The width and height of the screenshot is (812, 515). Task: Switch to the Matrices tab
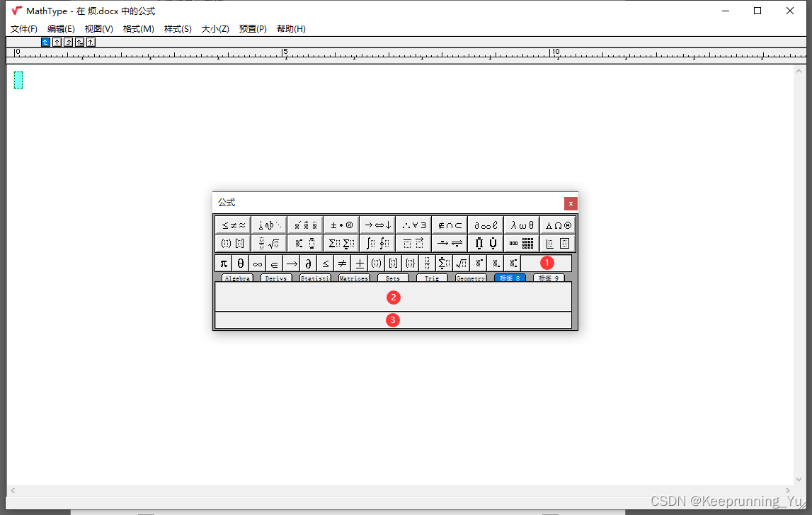354,278
